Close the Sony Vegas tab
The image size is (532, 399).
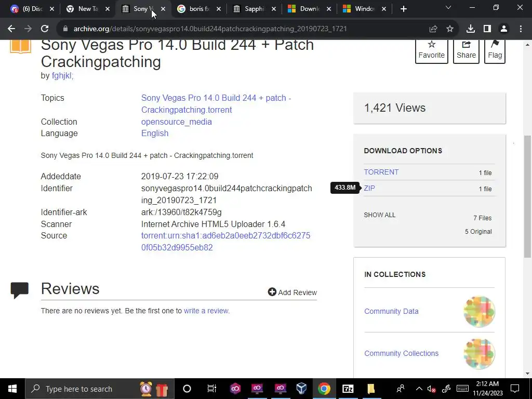click(x=163, y=9)
